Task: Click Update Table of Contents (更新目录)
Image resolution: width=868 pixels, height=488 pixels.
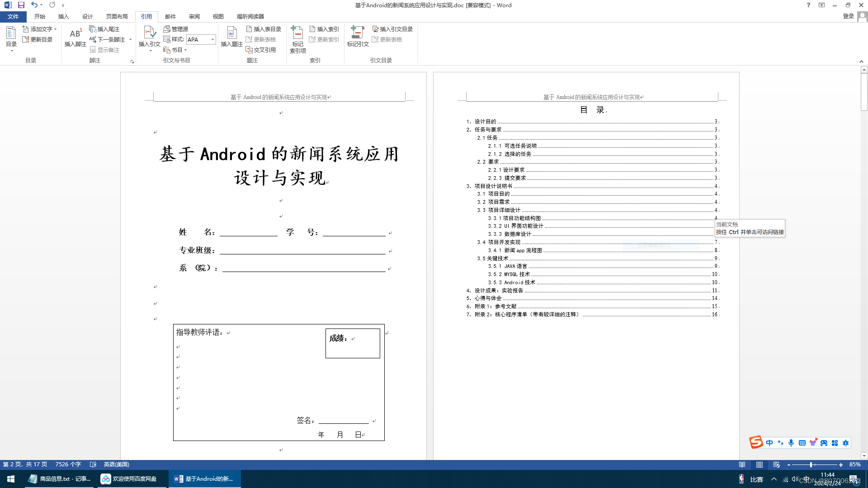Action: [x=38, y=40]
